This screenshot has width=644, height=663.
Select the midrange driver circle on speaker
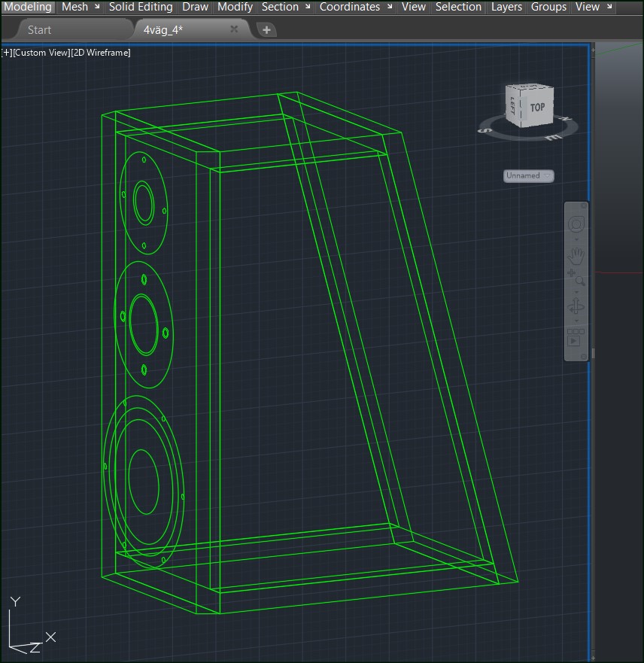click(x=144, y=325)
